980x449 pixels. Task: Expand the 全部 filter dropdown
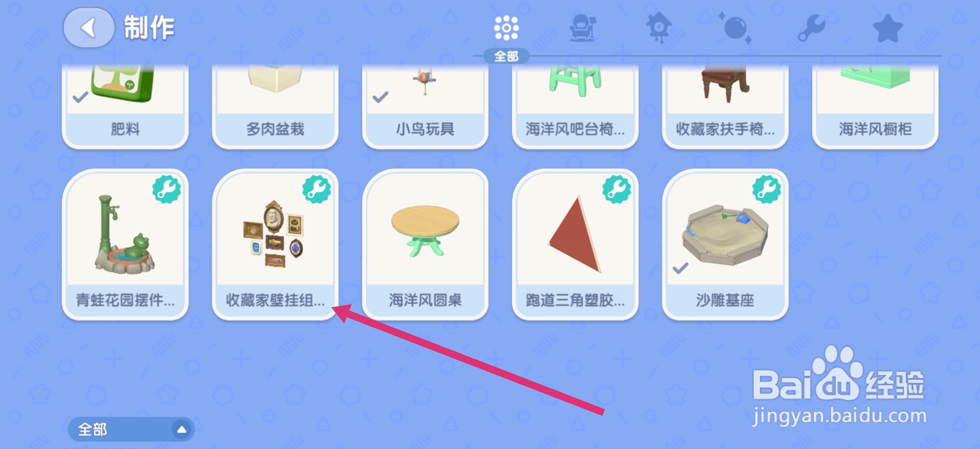pyautogui.click(x=131, y=429)
